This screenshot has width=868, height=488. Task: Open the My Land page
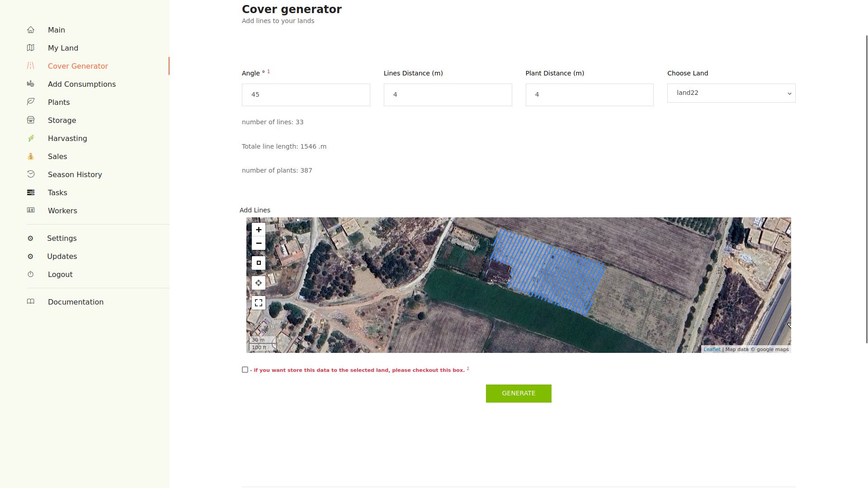click(x=63, y=48)
